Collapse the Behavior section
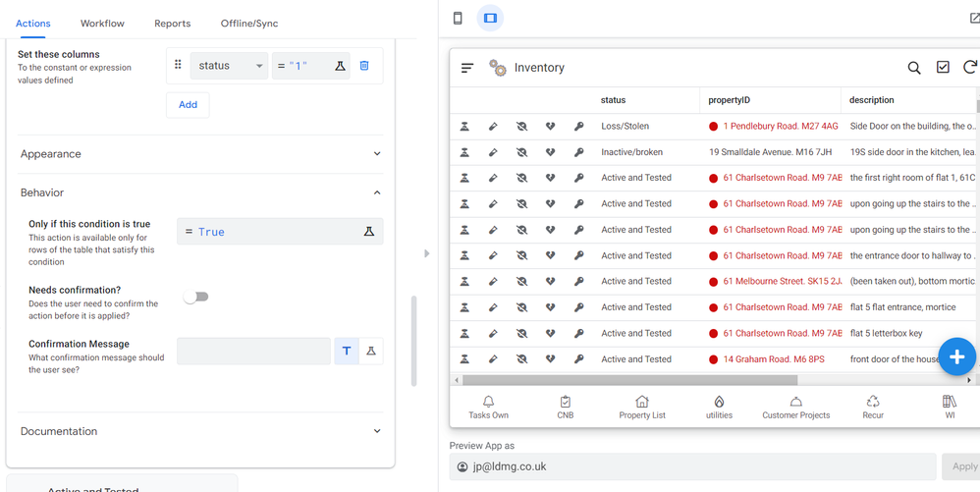 click(200, 192)
